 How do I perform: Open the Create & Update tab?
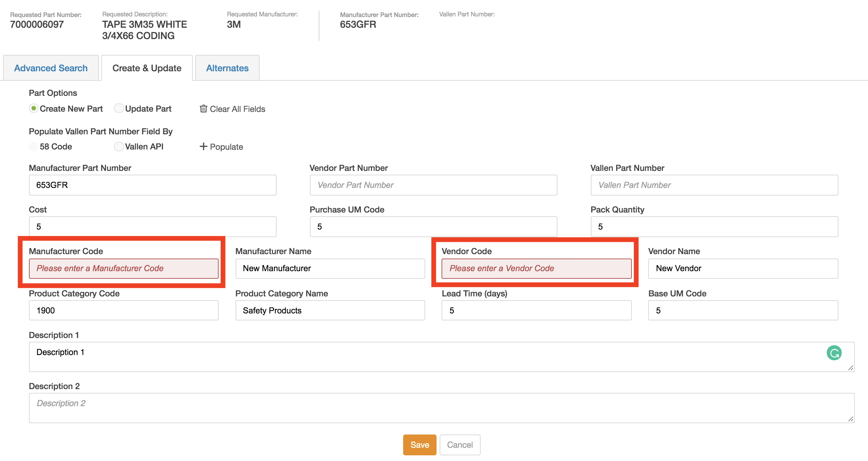point(147,68)
